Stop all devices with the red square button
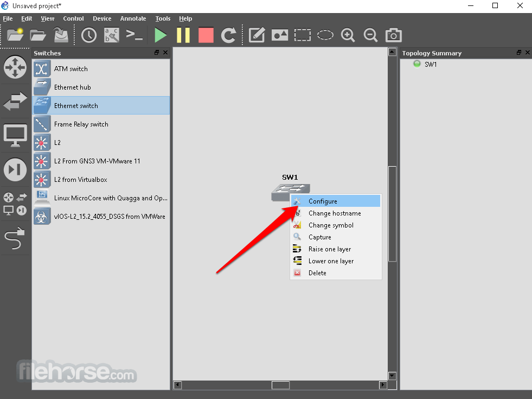532x399 pixels. tap(206, 35)
